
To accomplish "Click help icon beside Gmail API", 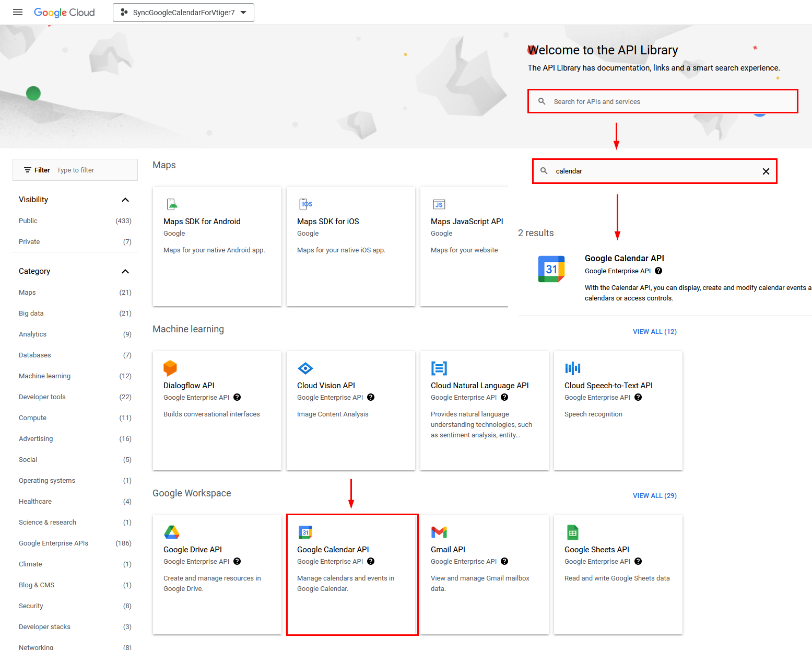I will (504, 561).
